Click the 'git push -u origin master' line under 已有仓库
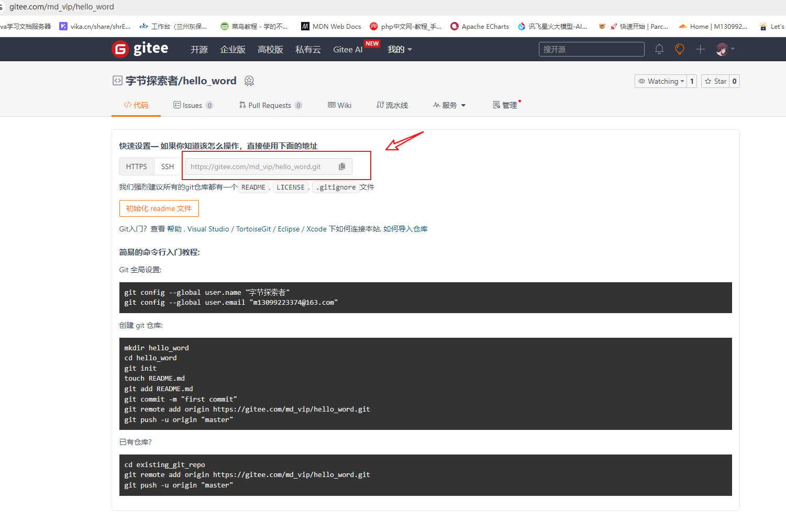 click(179, 485)
